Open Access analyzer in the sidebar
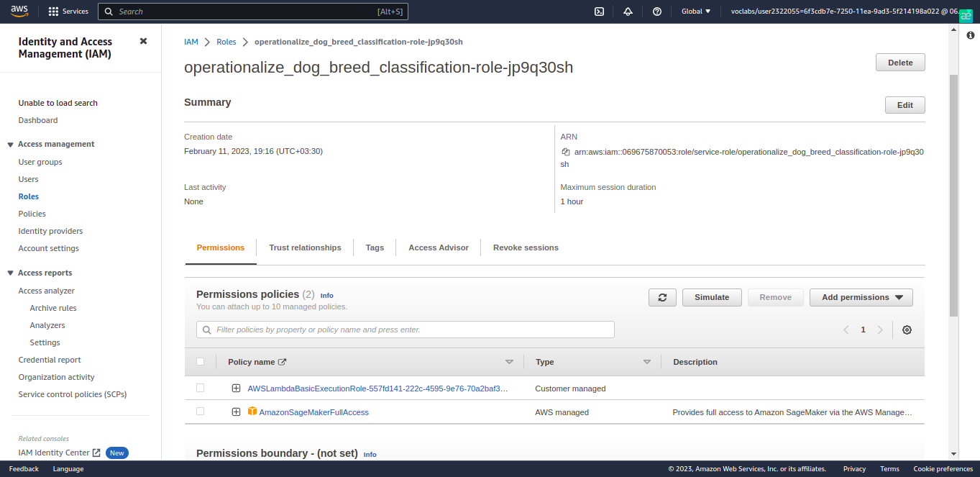The image size is (980, 477). [47, 291]
